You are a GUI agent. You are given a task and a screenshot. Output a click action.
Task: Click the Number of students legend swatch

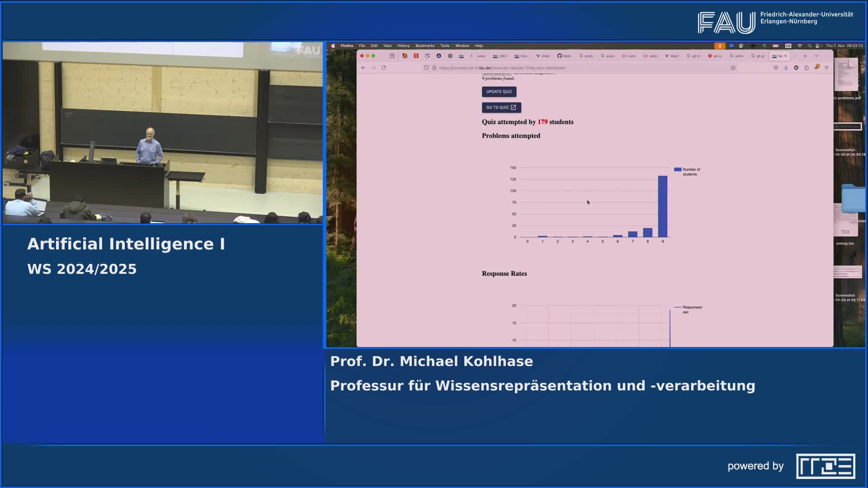coord(677,169)
